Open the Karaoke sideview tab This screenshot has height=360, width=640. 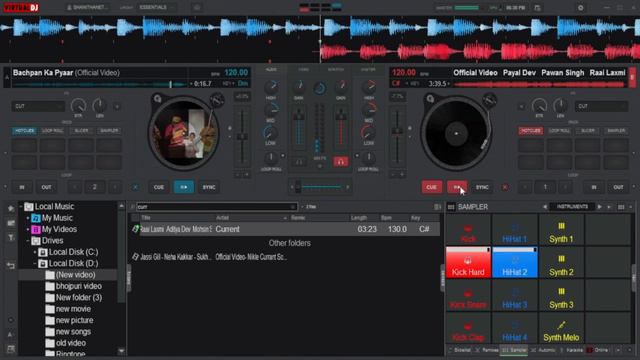coord(571,350)
